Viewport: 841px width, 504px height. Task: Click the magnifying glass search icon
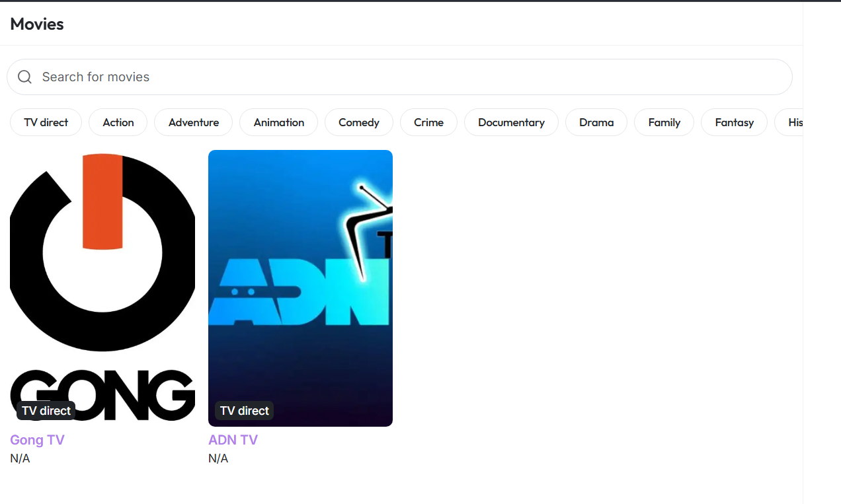coord(24,77)
